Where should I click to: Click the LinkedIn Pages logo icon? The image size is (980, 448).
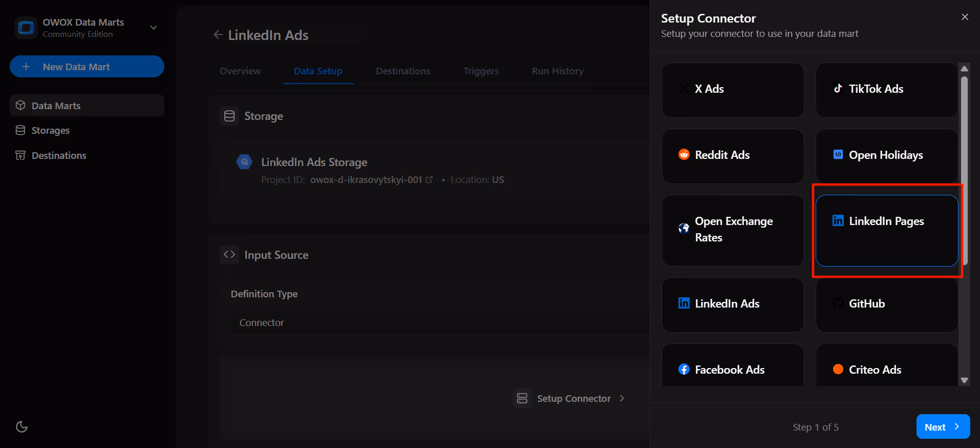click(838, 220)
